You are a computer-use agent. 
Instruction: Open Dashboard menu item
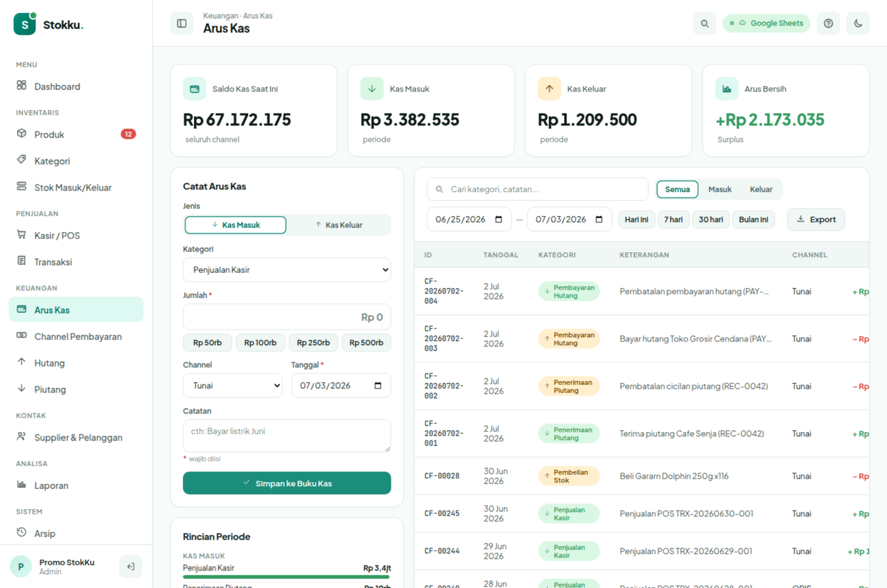coord(76,87)
